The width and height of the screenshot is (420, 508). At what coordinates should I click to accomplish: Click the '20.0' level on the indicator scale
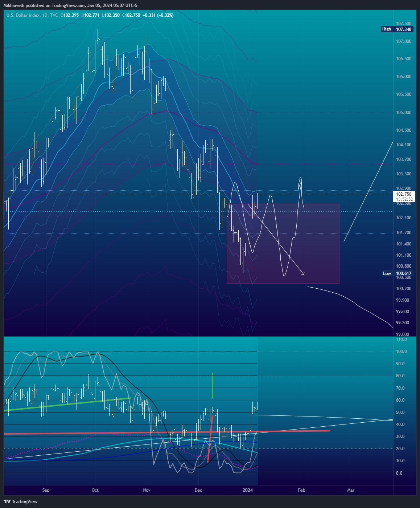pyautogui.click(x=400, y=449)
